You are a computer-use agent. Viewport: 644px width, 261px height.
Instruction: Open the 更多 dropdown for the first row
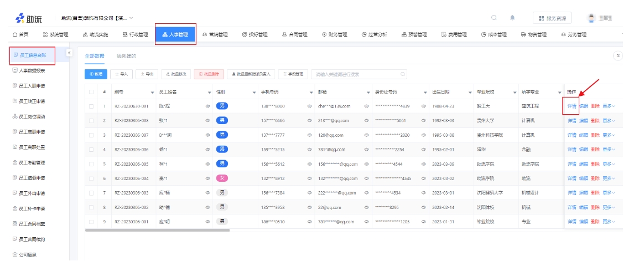pos(609,105)
